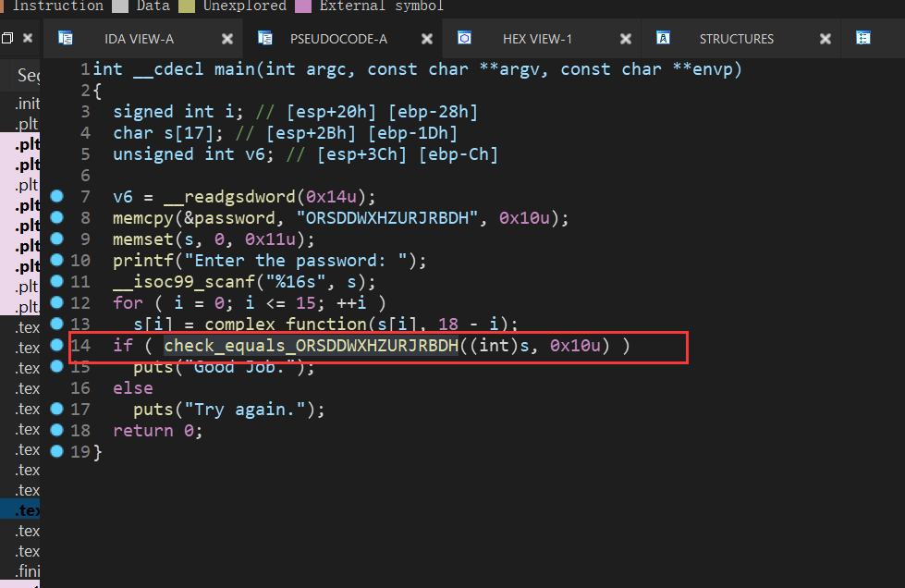Toggle breakpoint dot on line 18
The height and width of the screenshot is (588, 905).
tap(56, 430)
